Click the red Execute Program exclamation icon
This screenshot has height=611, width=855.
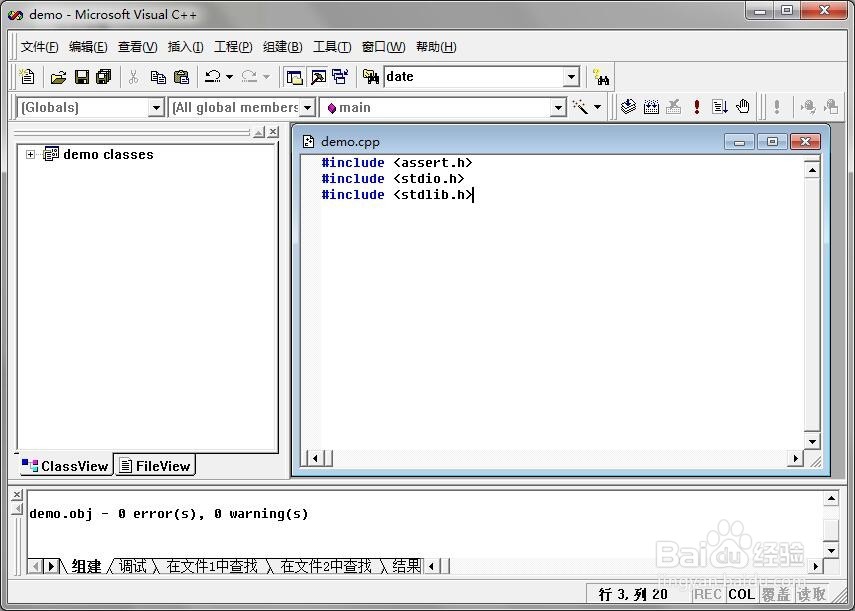point(696,106)
